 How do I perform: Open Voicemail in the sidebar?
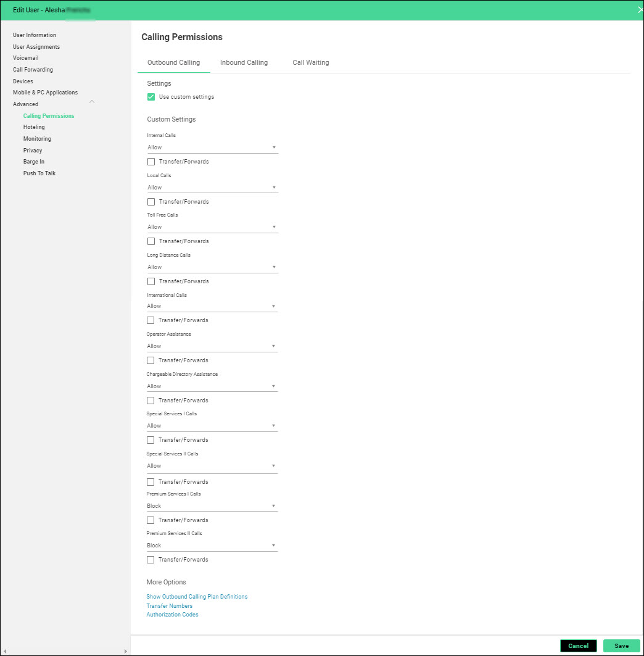[25, 58]
